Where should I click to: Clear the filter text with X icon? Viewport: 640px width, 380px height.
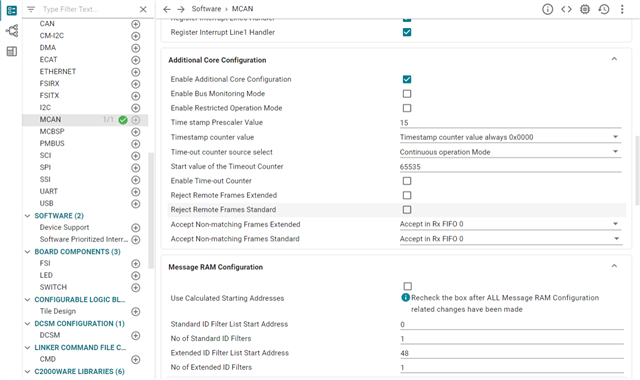point(143,9)
